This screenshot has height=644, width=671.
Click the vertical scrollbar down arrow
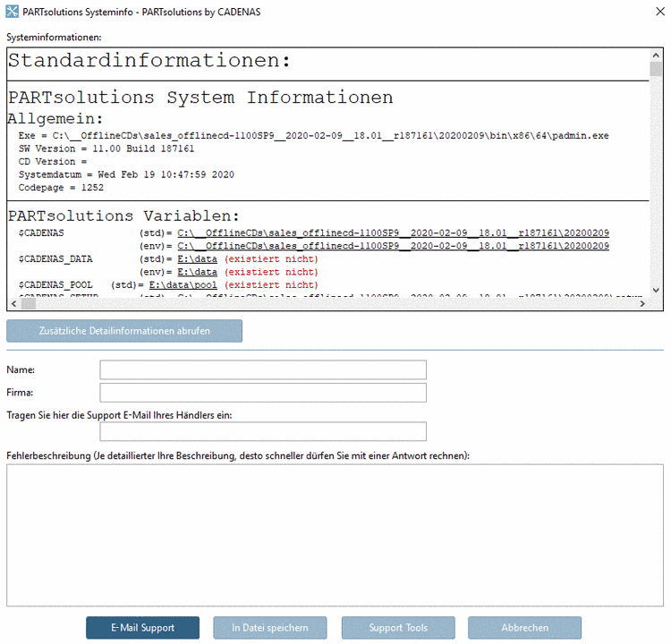coord(656,290)
